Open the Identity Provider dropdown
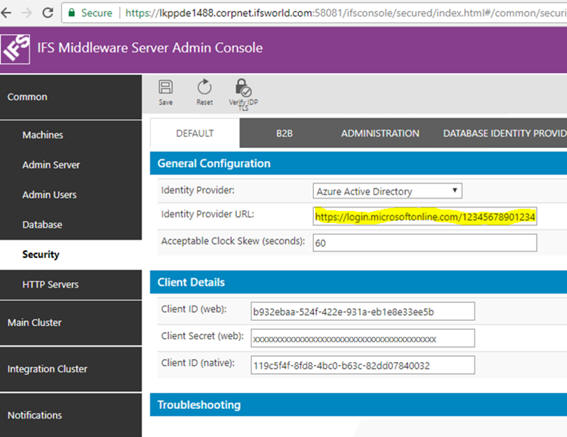Image resolution: width=567 pixels, height=437 pixels. click(387, 191)
